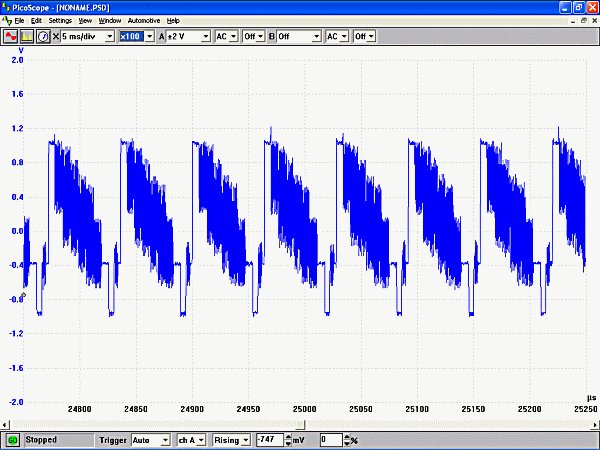Click the green GO start button
The image size is (600, 450).
point(13,440)
